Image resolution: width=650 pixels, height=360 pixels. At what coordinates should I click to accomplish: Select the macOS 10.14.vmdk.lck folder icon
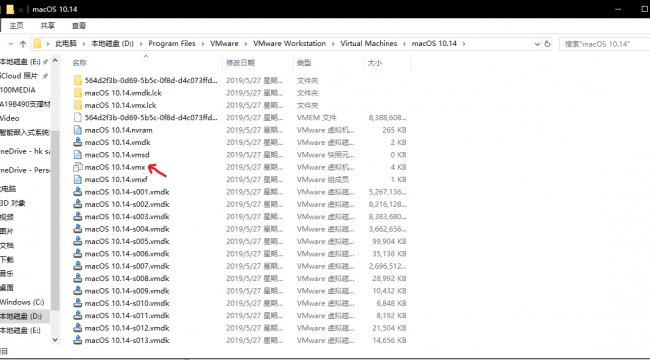point(78,92)
